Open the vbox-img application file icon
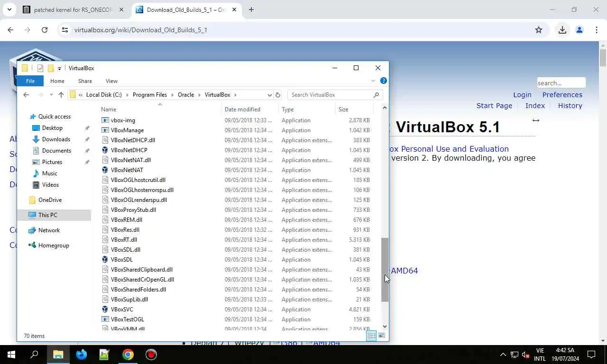The width and height of the screenshot is (607, 364). click(x=105, y=120)
